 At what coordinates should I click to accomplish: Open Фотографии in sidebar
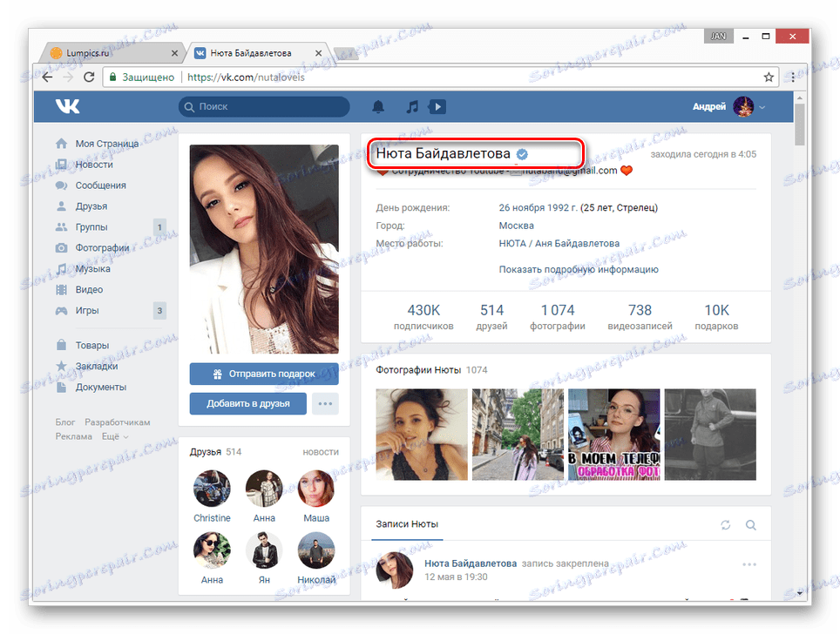coord(102,248)
